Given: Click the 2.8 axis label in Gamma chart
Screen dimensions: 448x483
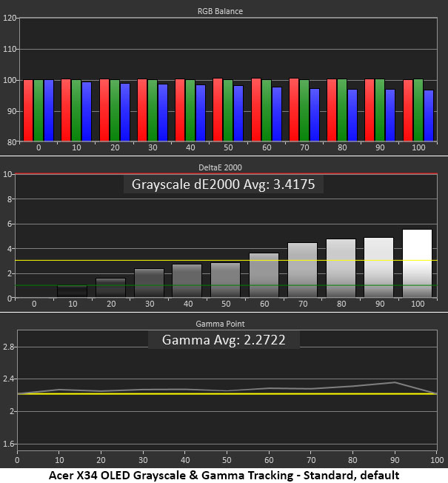Looking at the screenshot, I should pos(8,347).
